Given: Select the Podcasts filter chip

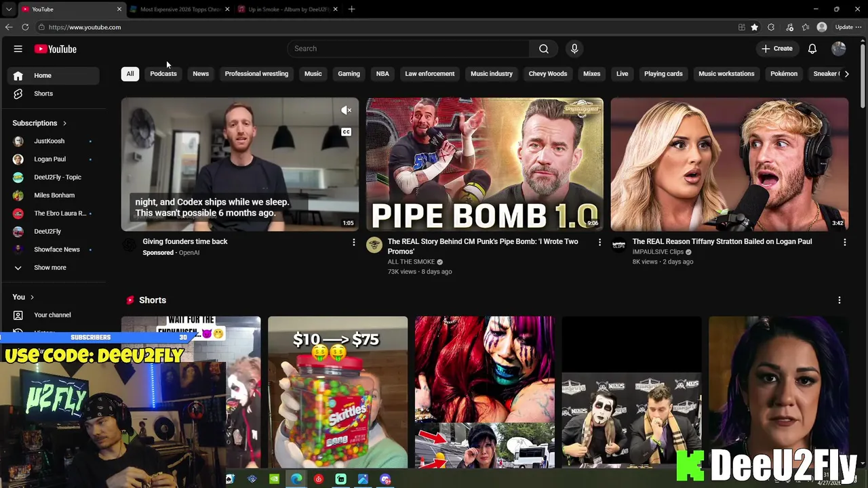Looking at the screenshot, I should point(163,74).
